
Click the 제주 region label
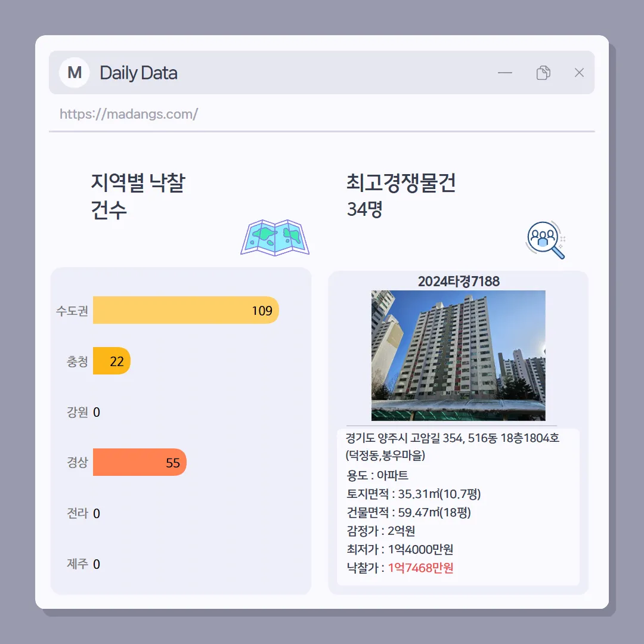[x=78, y=564]
